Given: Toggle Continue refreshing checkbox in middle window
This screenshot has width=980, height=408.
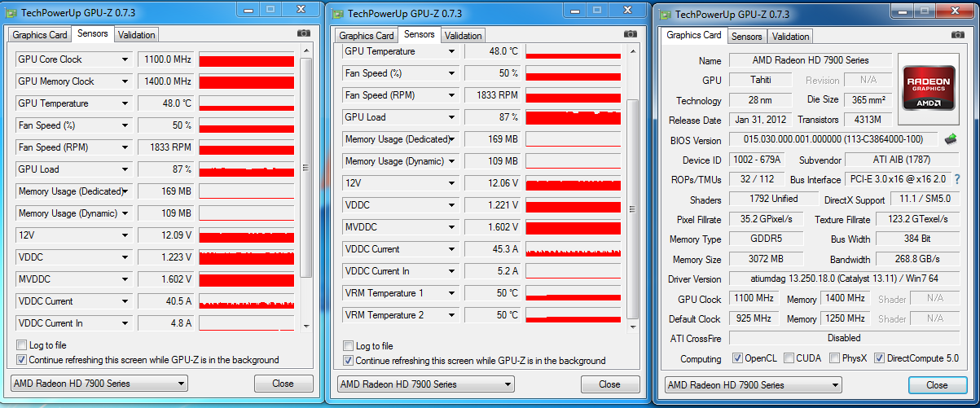Looking at the screenshot, I should (x=349, y=360).
